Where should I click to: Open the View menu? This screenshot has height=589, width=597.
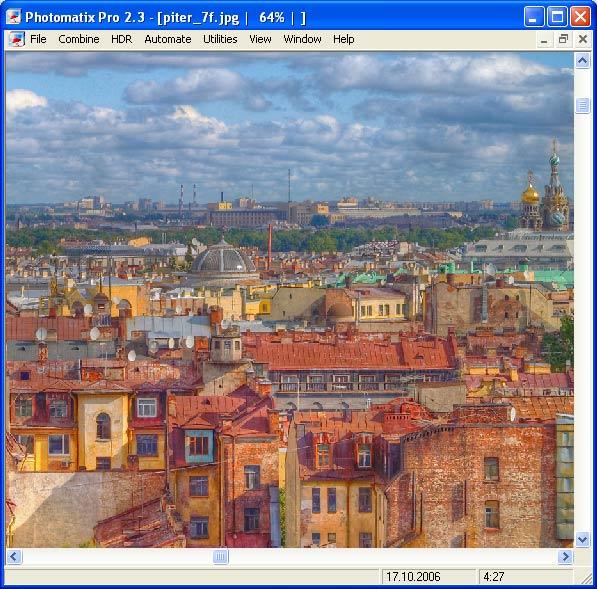260,39
